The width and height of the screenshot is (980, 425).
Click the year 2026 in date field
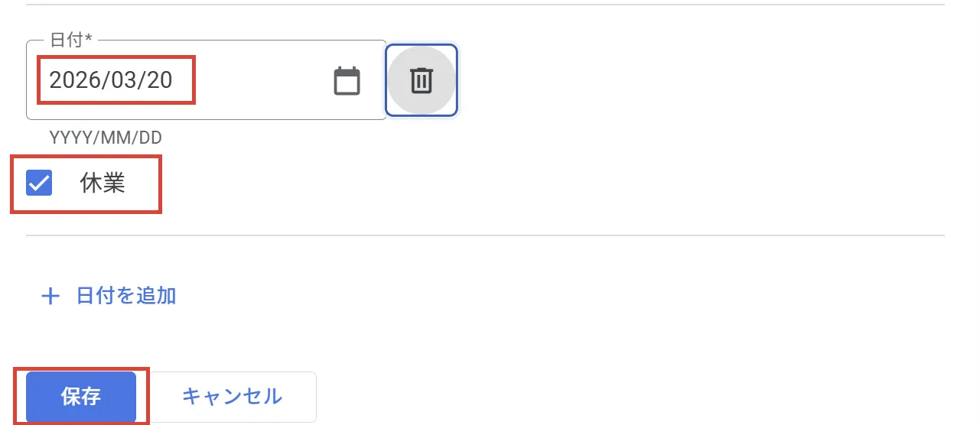[76, 80]
